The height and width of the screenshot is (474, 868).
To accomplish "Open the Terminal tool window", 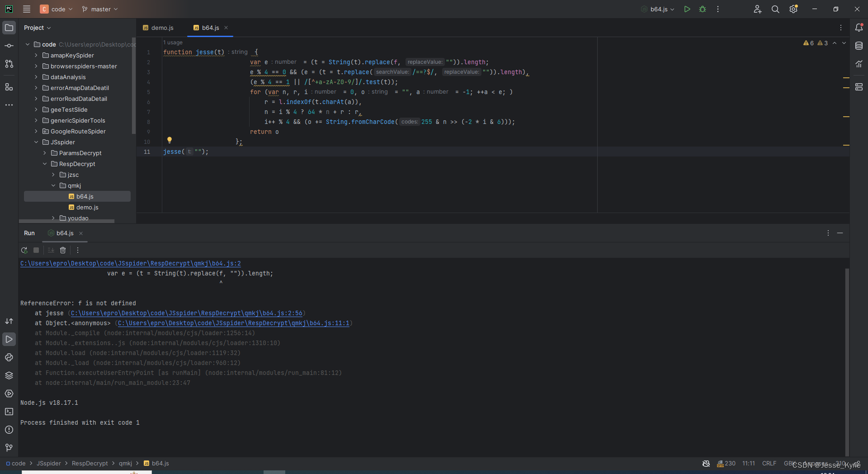I will 9,412.
